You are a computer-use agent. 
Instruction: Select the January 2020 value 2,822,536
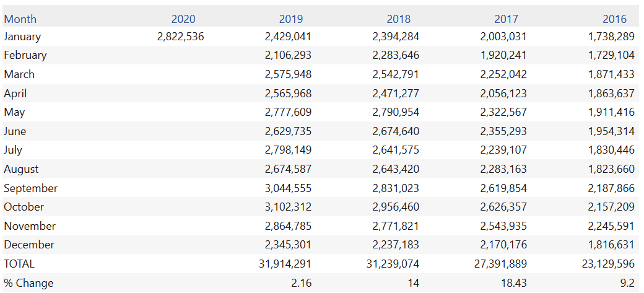coord(180,37)
